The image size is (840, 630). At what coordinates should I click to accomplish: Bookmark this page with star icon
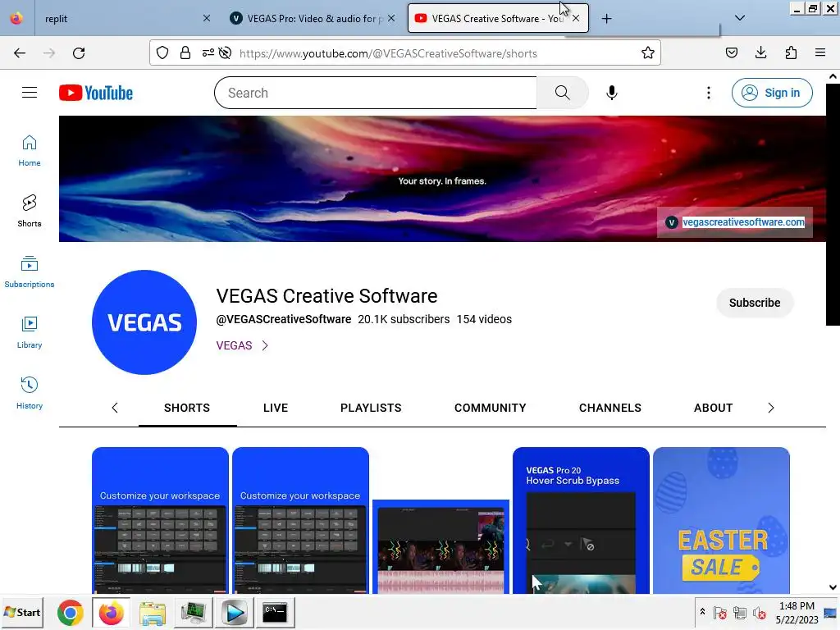coord(648,53)
